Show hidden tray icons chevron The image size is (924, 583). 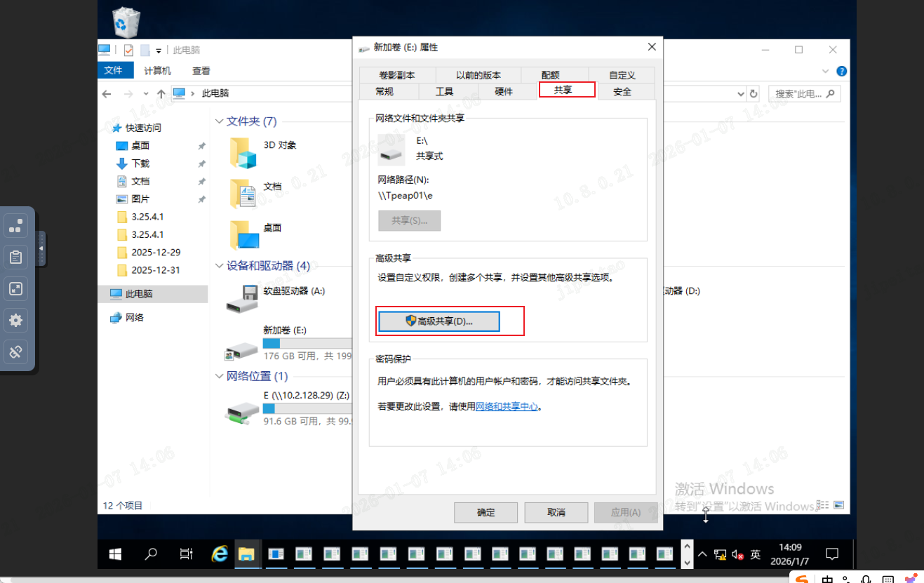click(702, 554)
